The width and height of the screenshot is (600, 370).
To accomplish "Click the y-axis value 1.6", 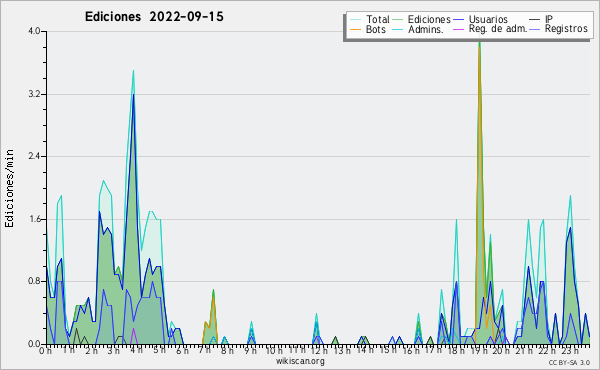I will point(34,219).
